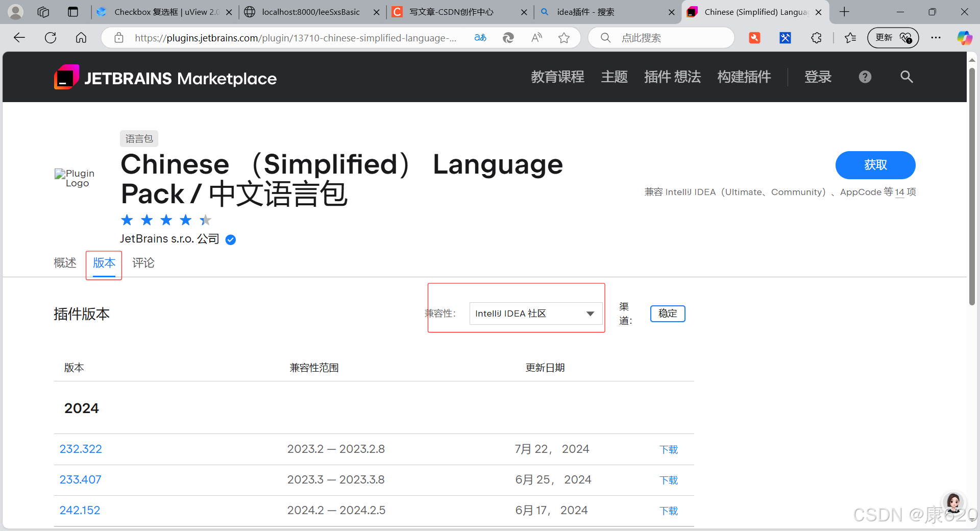The width and height of the screenshot is (980, 531).
Task: Click the Plugin Logo image
Action: pos(75,178)
